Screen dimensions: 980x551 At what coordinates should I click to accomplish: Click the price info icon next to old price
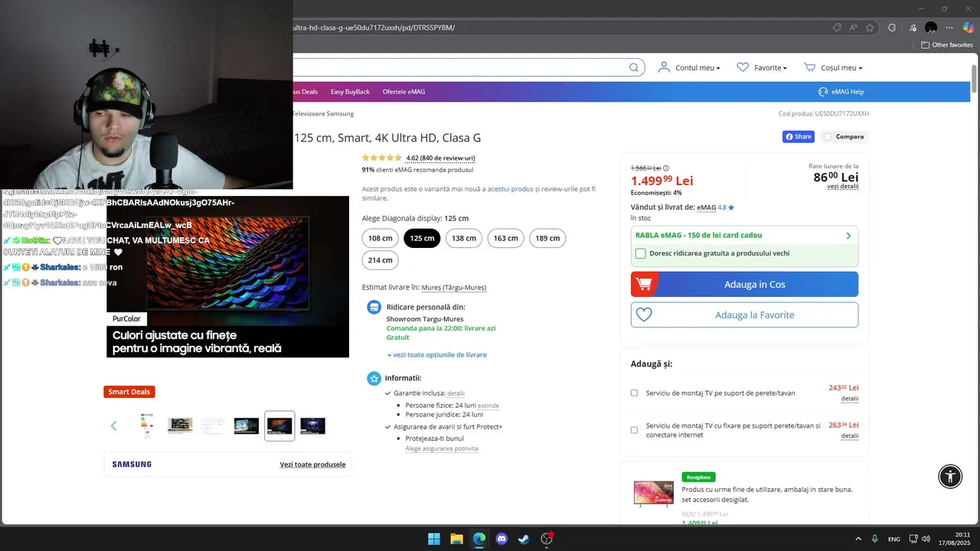[x=665, y=168]
